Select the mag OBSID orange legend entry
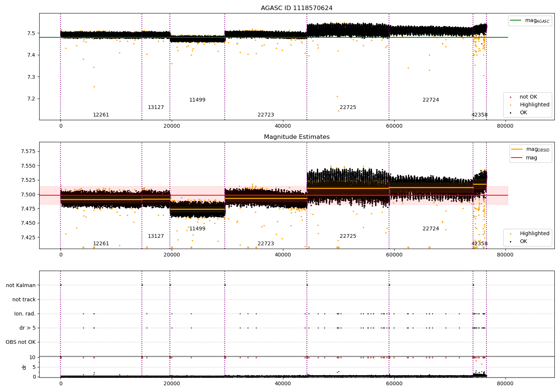This screenshot has width=560, height=392. click(x=531, y=149)
